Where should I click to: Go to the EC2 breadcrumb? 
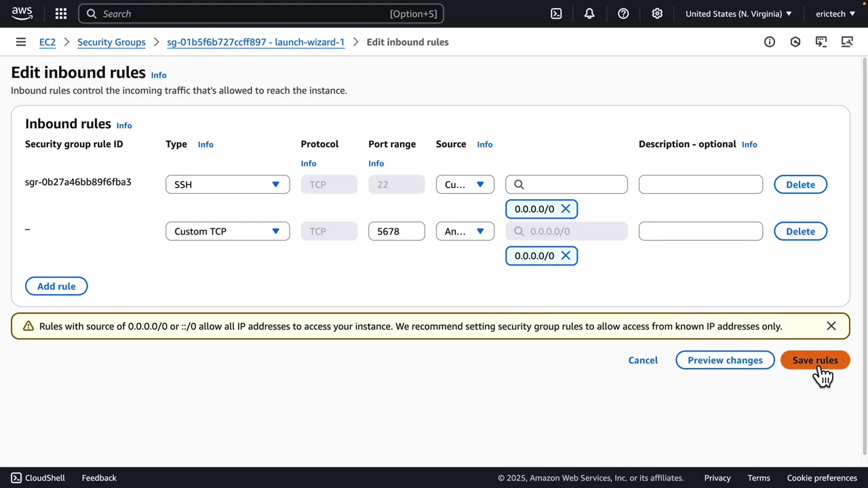47,42
